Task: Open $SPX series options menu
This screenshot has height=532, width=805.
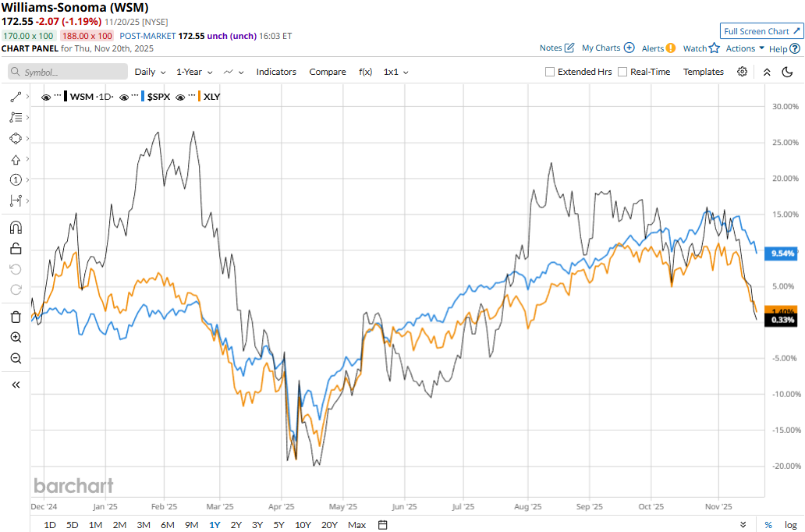Action: coord(136,96)
